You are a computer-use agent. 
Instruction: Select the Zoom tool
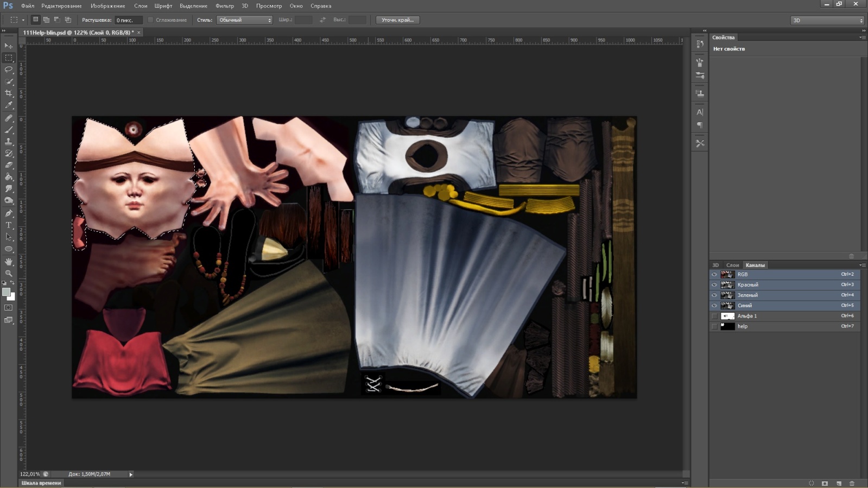[9, 274]
